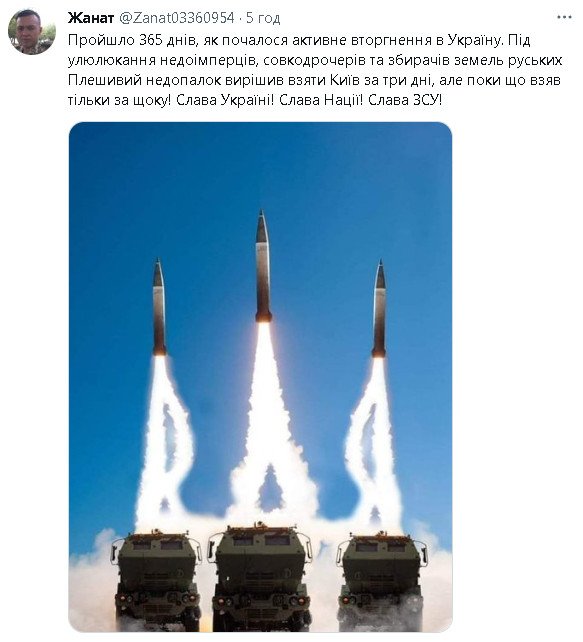Open the three-dot more options menu
Image resolution: width=583 pixels, height=642 pixels.
click(x=564, y=18)
